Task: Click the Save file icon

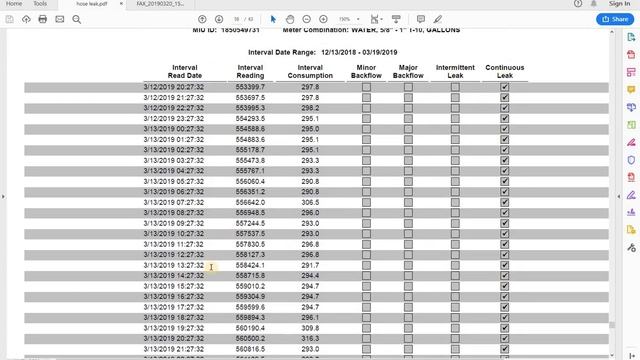Action: click(x=9, y=19)
